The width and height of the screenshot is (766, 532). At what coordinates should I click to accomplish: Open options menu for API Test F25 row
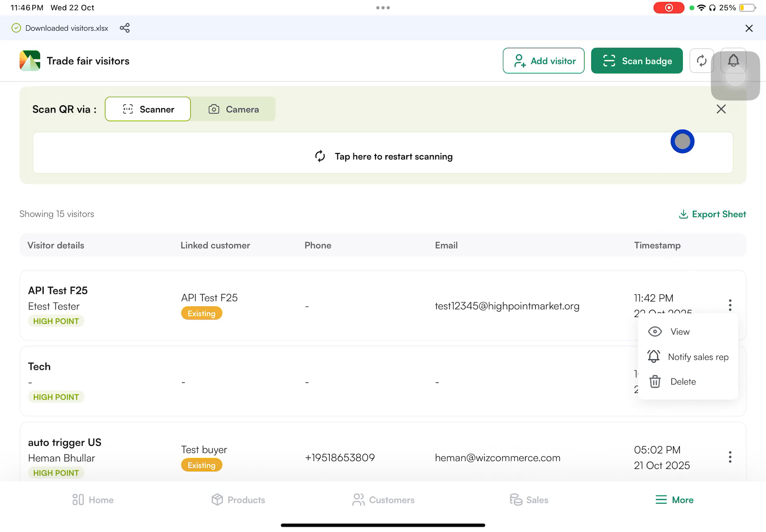(730, 305)
